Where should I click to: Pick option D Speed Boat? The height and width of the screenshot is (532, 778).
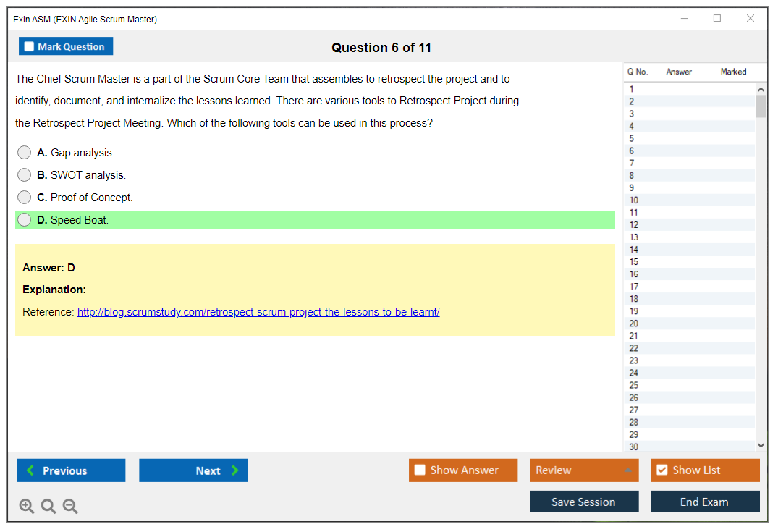tap(25, 220)
